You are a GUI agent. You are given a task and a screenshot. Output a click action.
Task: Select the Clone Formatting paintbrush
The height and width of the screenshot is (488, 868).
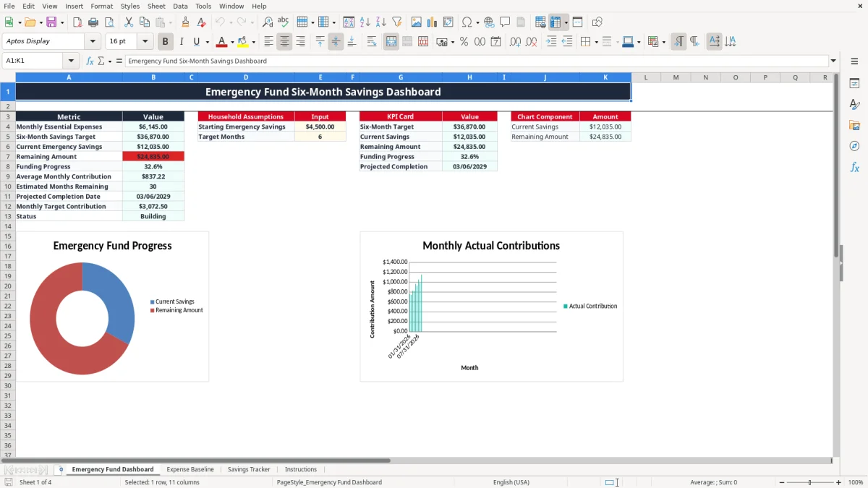coord(186,22)
